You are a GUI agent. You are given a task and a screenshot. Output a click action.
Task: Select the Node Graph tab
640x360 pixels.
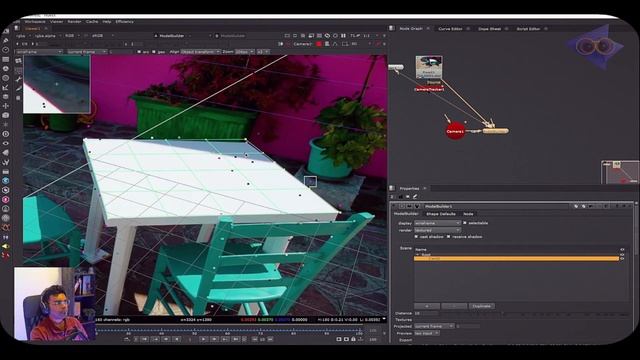click(x=411, y=29)
